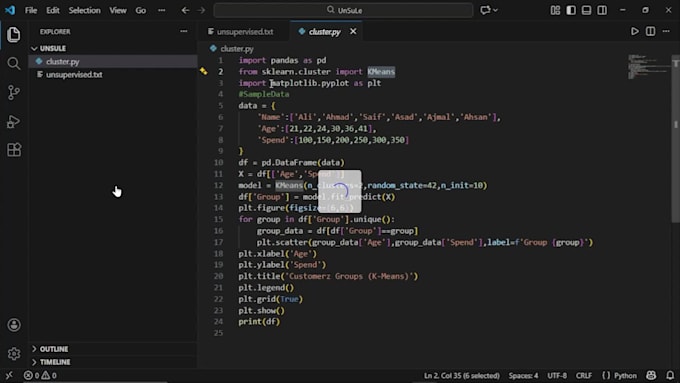Open the Explorer view in activity bar

tap(13, 35)
